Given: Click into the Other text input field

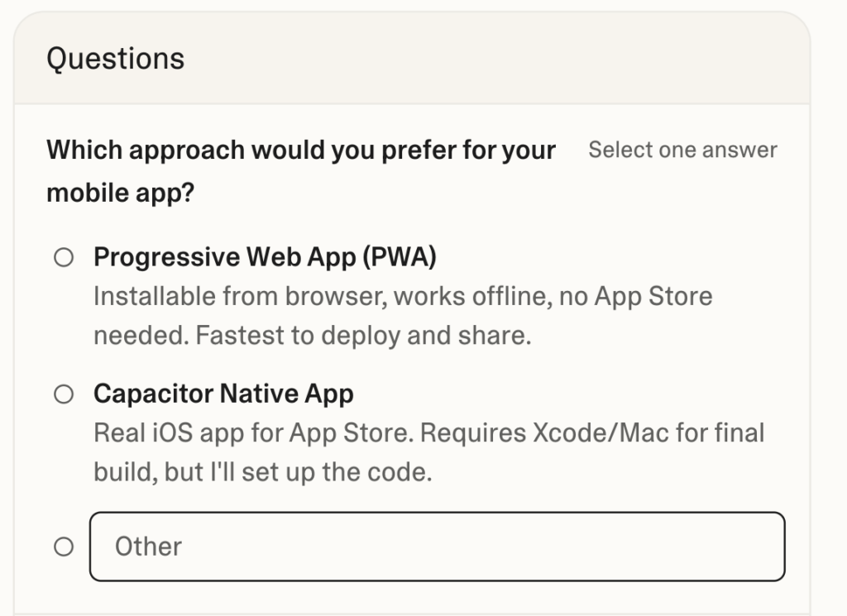Looking at the screenshot, I should pos(437,547).
